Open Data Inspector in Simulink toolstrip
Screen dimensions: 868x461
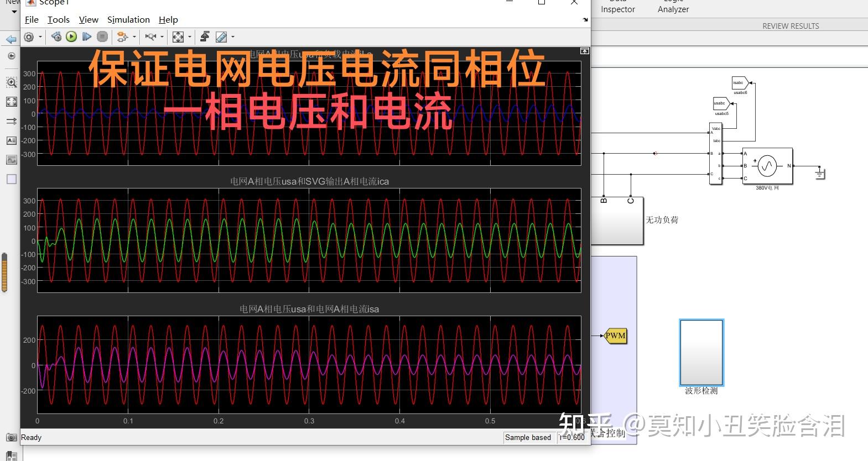pyautogui.click(x=618, y=7)
